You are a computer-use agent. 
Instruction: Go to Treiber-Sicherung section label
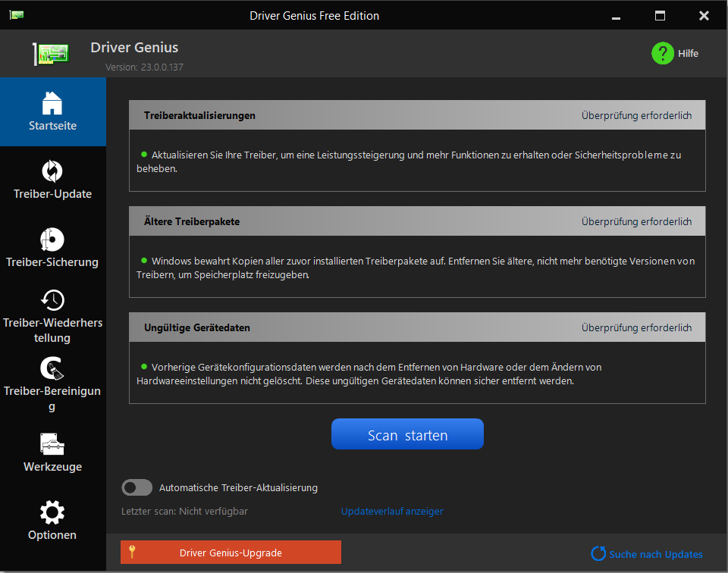(52, 262)
